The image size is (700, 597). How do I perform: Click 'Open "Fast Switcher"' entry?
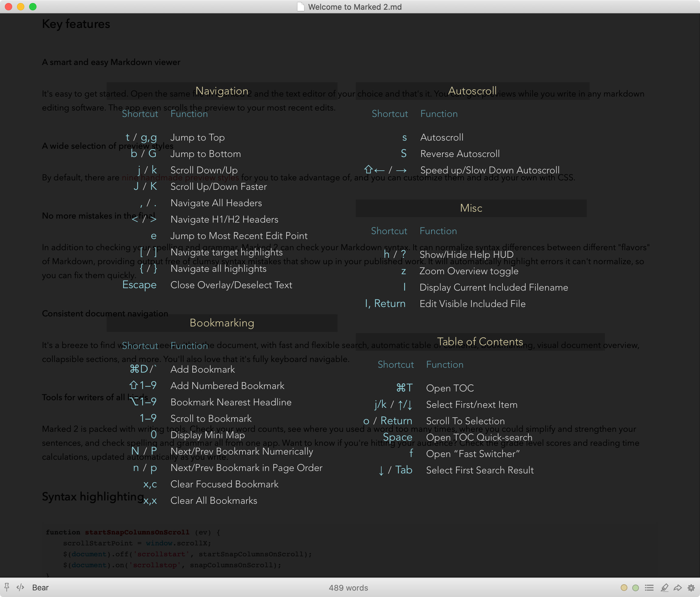[x=473, y=454]
